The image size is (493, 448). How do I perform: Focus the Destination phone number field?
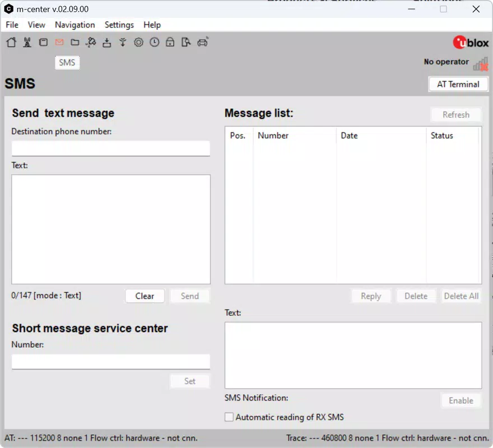coord(111,148)
